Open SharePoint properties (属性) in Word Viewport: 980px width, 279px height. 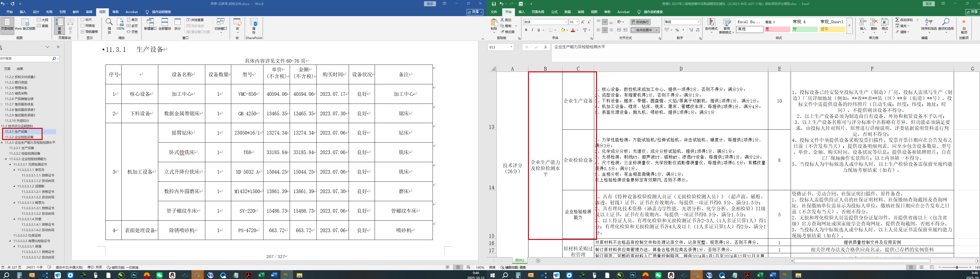(254, 26)
